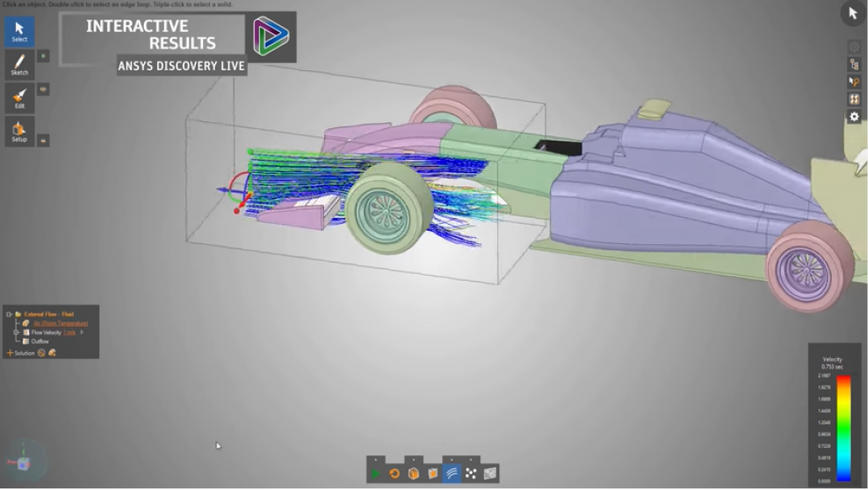Open the arrow flyout beside Flow Velocity value
The image size is (868, 490).
click(x=82, y=333)
